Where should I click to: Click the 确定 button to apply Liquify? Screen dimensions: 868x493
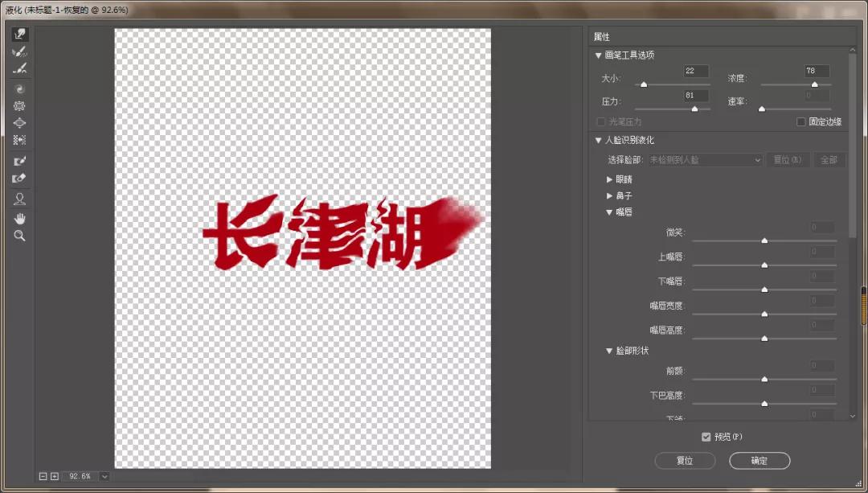(759, 460)
